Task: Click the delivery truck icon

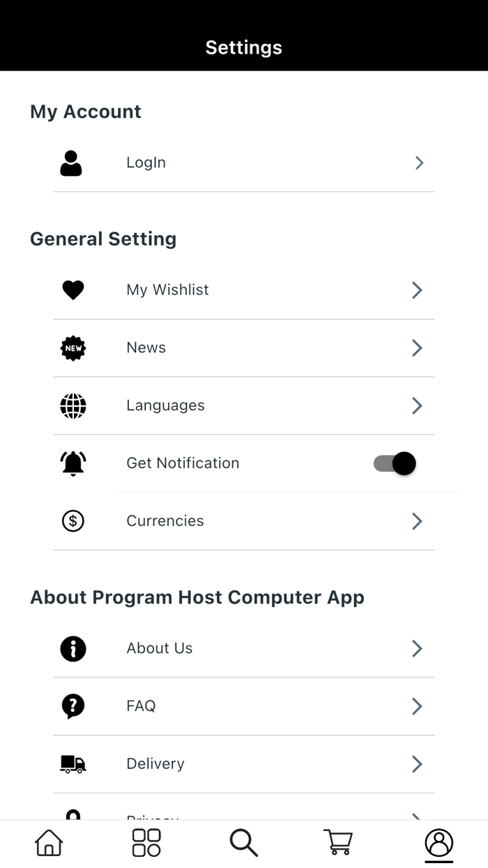Action: click(x=73, y=764)
